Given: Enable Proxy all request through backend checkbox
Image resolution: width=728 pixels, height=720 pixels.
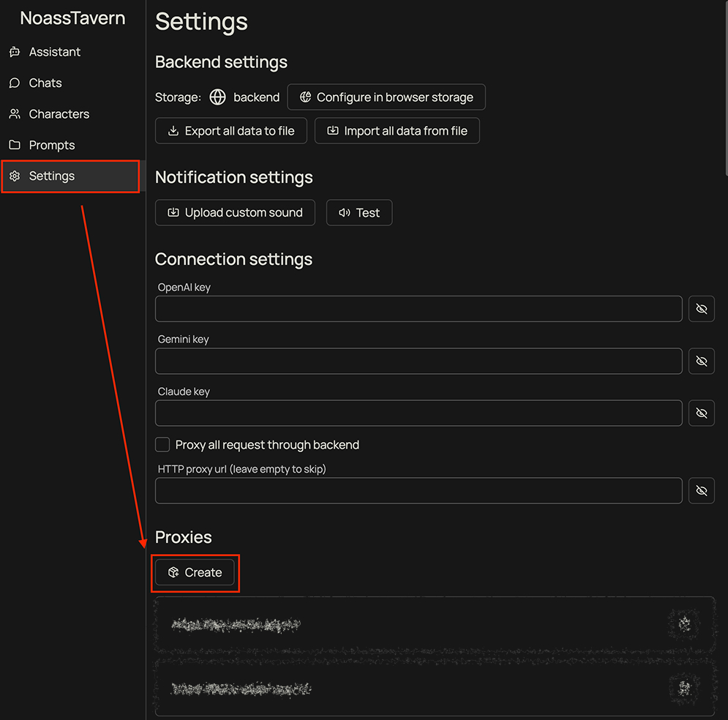Looking at the screenshot, I should pyautogui.click(x=162, y=445).
